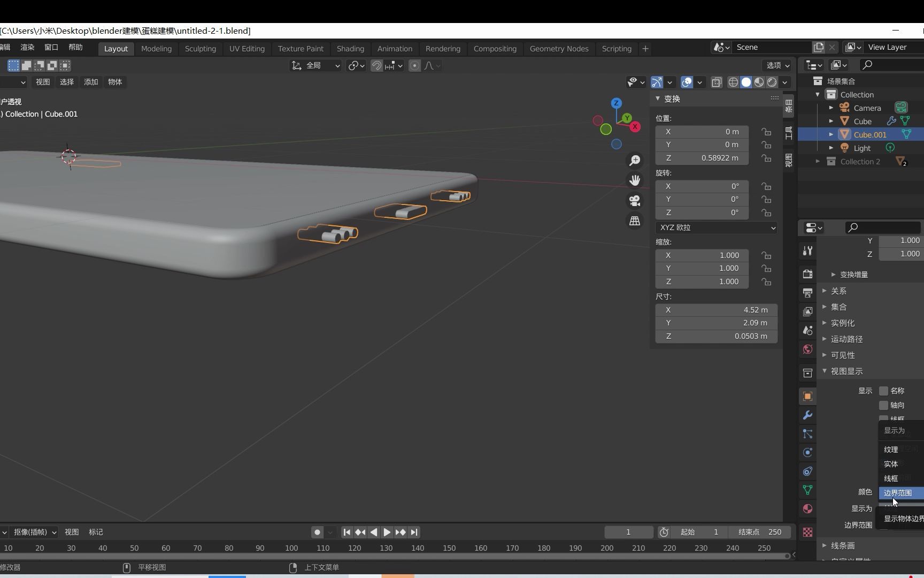Open the Material properties tab
924x578 pixels.
coord(807,508)
